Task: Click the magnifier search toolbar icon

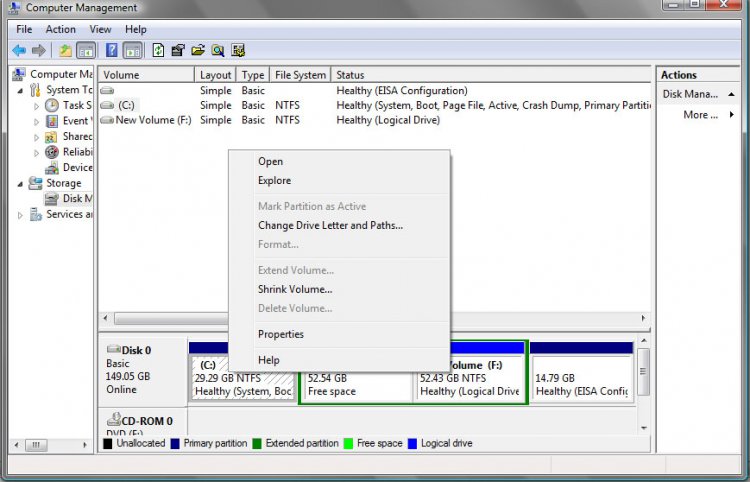Action: pyautogui.click(x=218, y=50)
